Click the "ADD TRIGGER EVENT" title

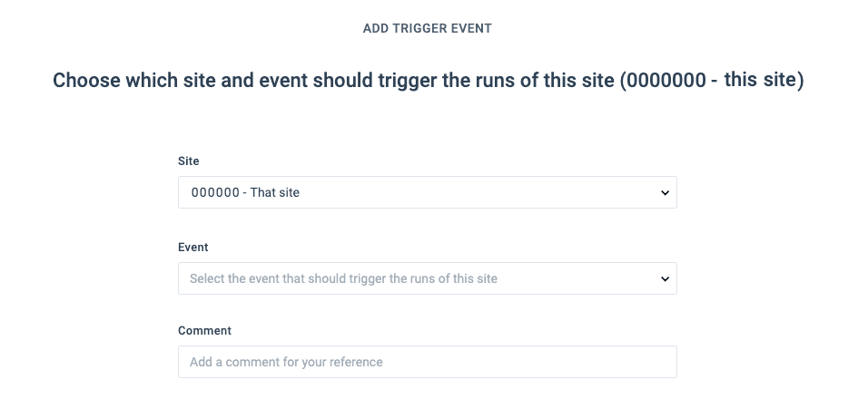click(428, 28)
